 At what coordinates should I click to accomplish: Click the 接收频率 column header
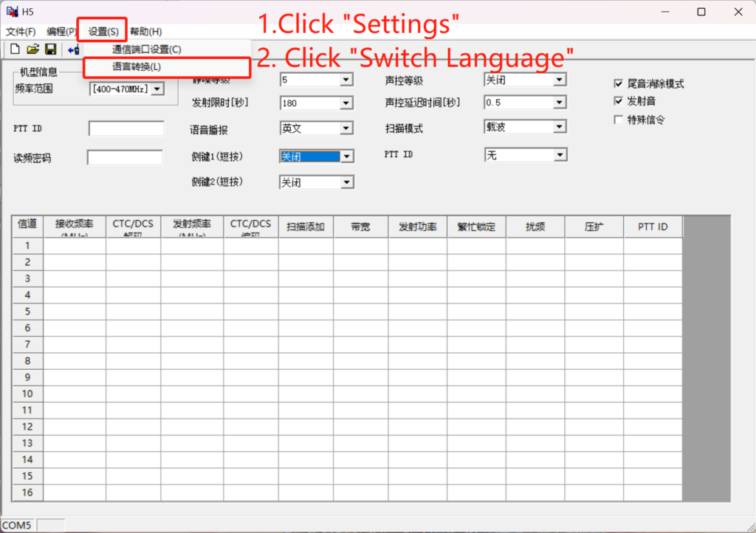(75, 227)
